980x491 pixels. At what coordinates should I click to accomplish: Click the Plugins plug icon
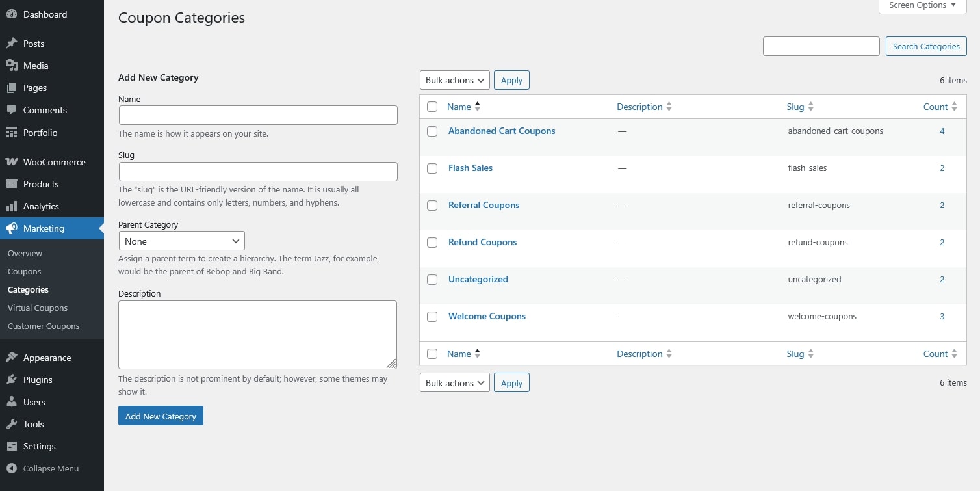click(12, 380)
